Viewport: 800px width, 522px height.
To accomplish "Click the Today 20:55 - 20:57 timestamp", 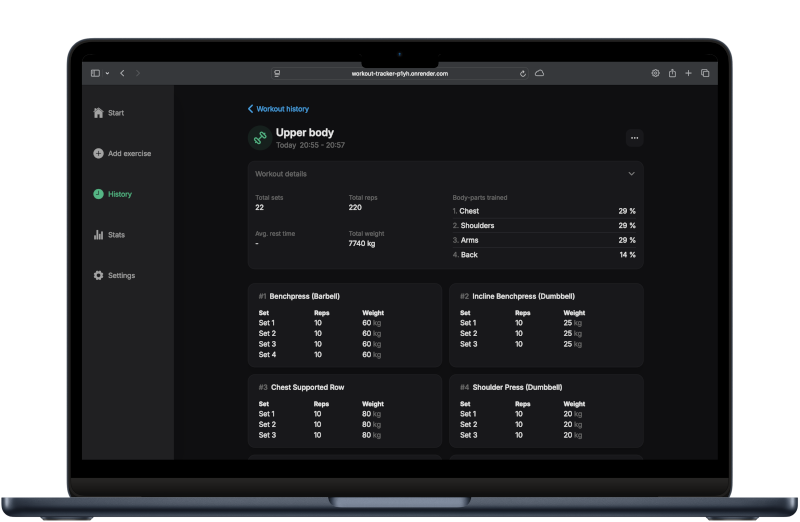I will pos(310,145).
